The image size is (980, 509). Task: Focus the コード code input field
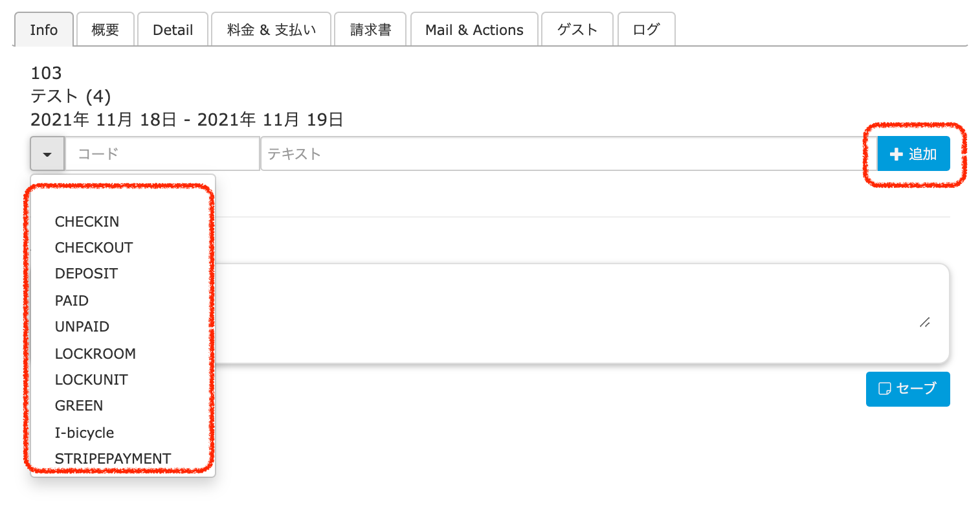pyautogui.click(x=162, y=154)
